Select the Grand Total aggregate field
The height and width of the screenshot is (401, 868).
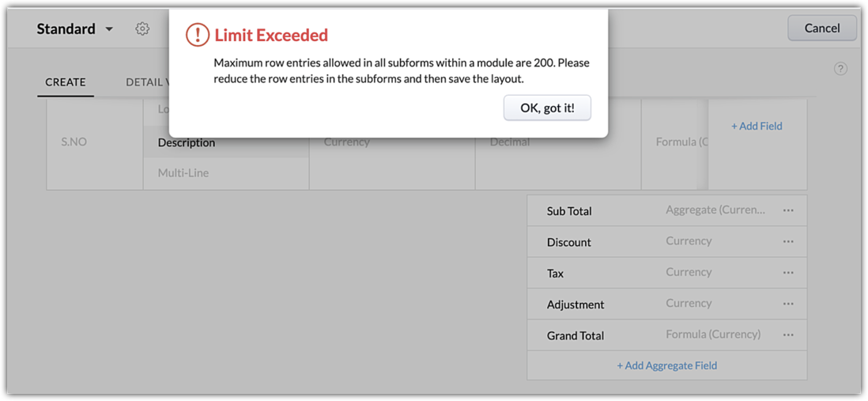click(576, 335)
